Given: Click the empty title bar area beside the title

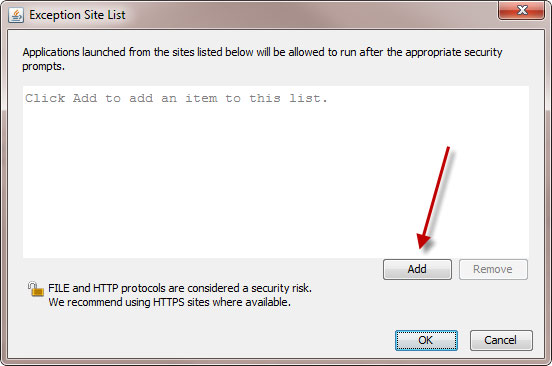Looking at the screenshot, I should point(310,15).
